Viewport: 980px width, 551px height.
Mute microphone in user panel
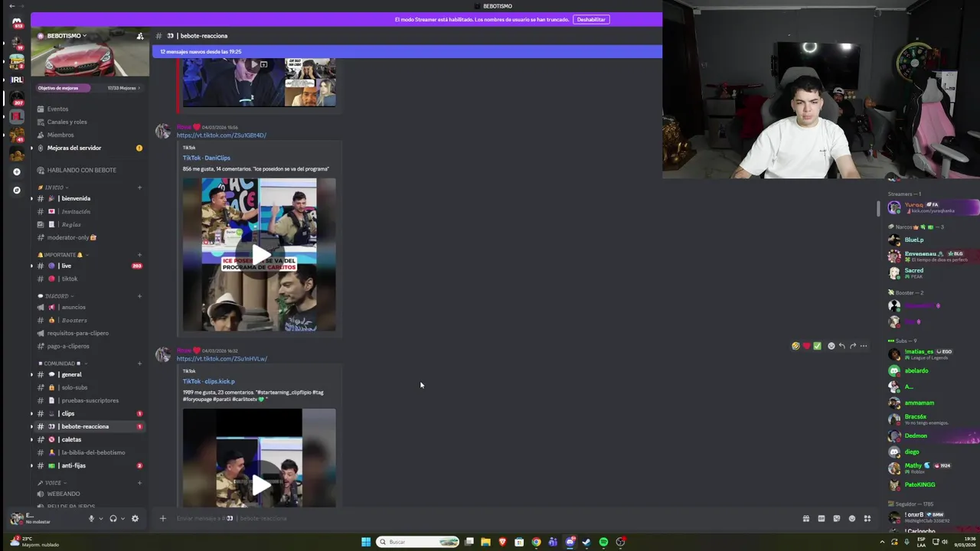[91, 518]
